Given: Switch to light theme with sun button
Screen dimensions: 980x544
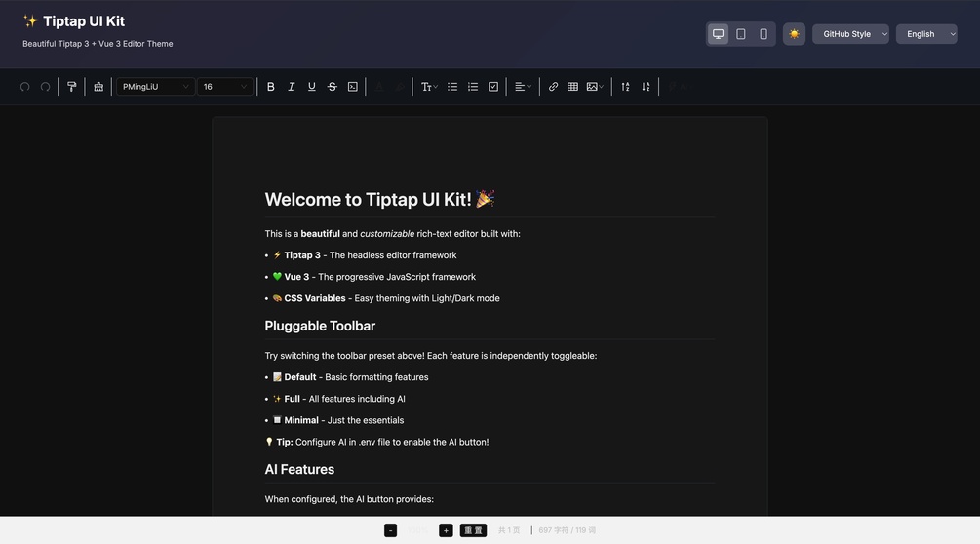Looking at the screenshot, I should click(794, 34).
